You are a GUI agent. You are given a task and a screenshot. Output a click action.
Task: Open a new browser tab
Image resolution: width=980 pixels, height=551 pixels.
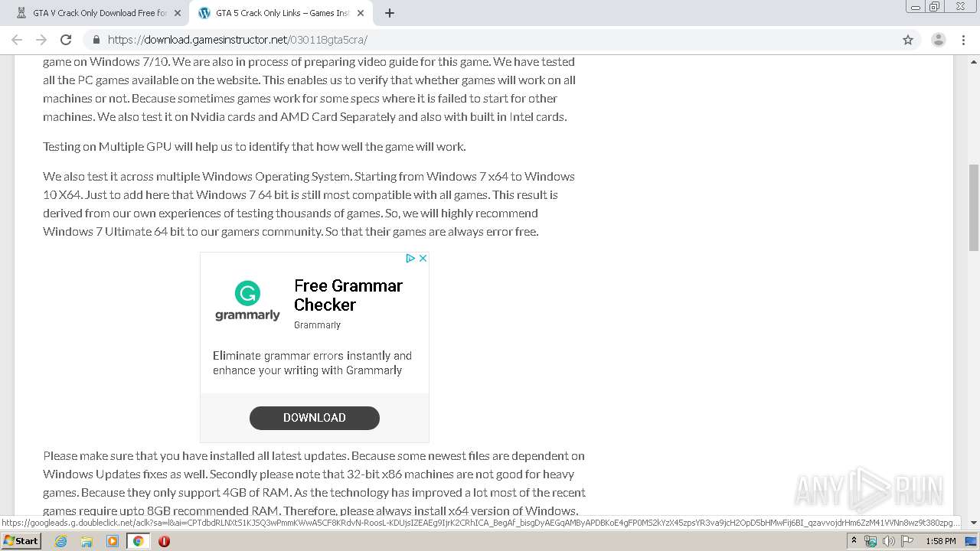tap(389, 13)
